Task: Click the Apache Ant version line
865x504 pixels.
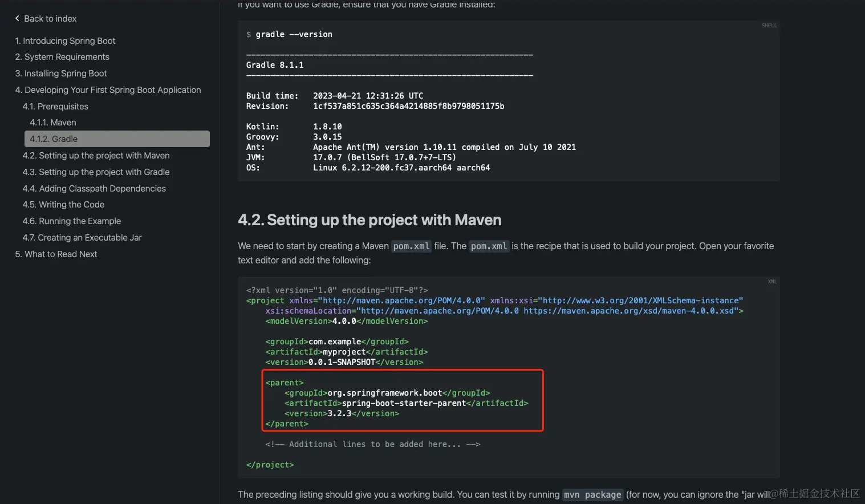Action: pos(411,147)
